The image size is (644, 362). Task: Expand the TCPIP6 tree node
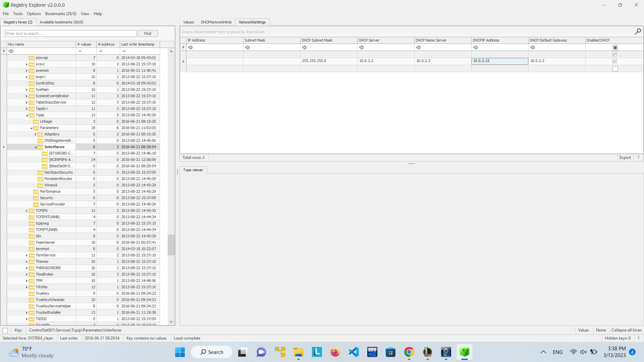click(x=27, y=211)
